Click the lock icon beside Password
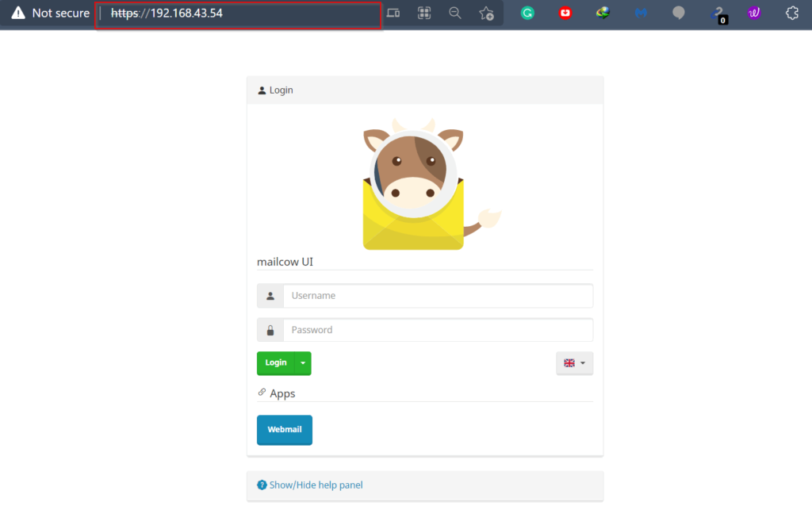 270,330
